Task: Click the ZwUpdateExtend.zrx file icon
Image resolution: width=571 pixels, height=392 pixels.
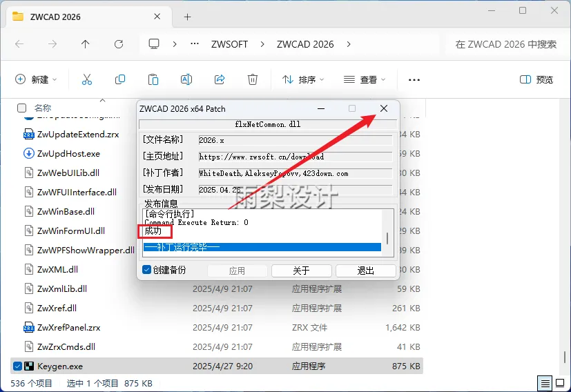Action: [x=29, y=135]
